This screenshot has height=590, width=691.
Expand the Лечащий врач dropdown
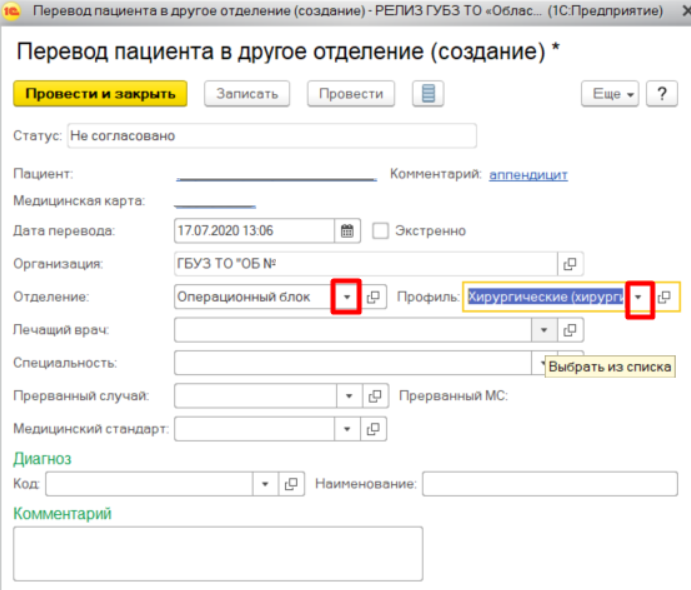click(x=543, y=330)
